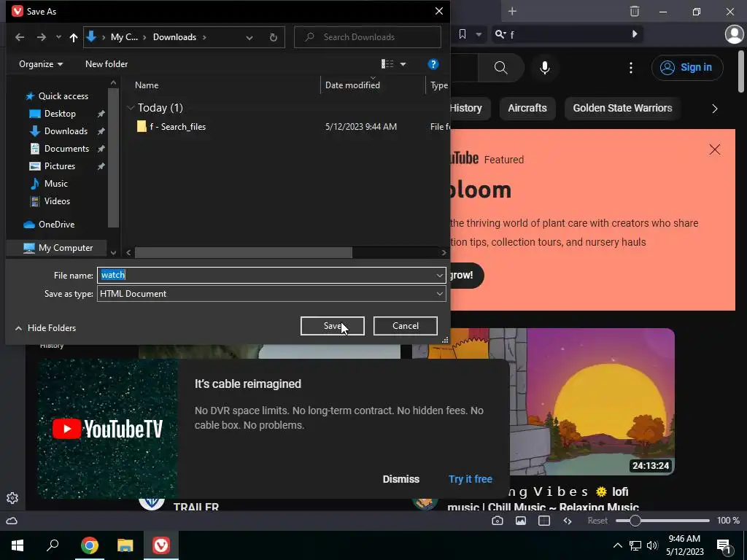Create a New folder
The image size is (747, 560).
[x=107, y=64]
